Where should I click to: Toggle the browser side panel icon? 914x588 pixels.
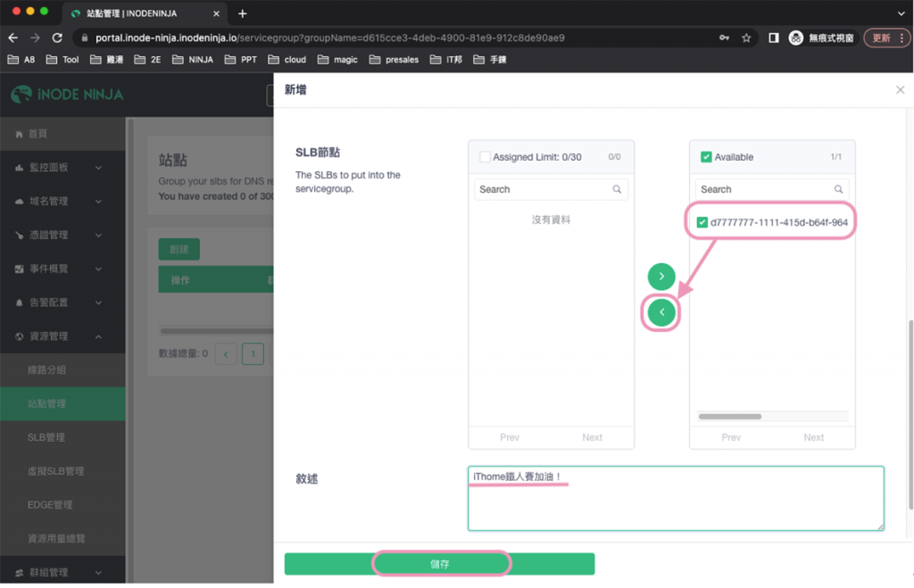click(774, 37)
